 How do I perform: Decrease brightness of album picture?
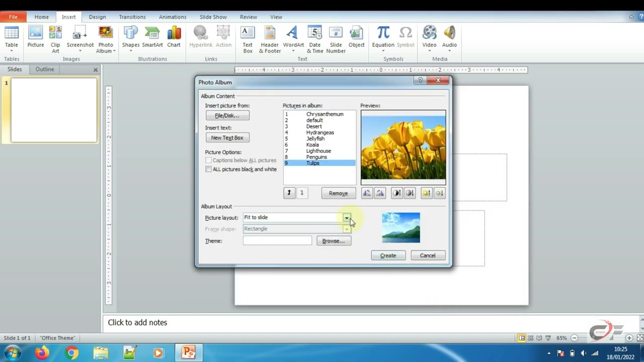click(x=439, y=193)
